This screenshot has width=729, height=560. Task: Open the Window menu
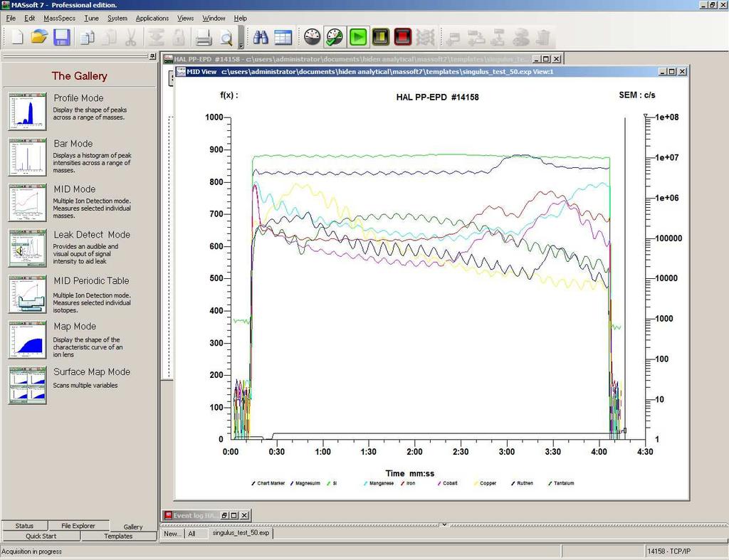pos(214,18)
